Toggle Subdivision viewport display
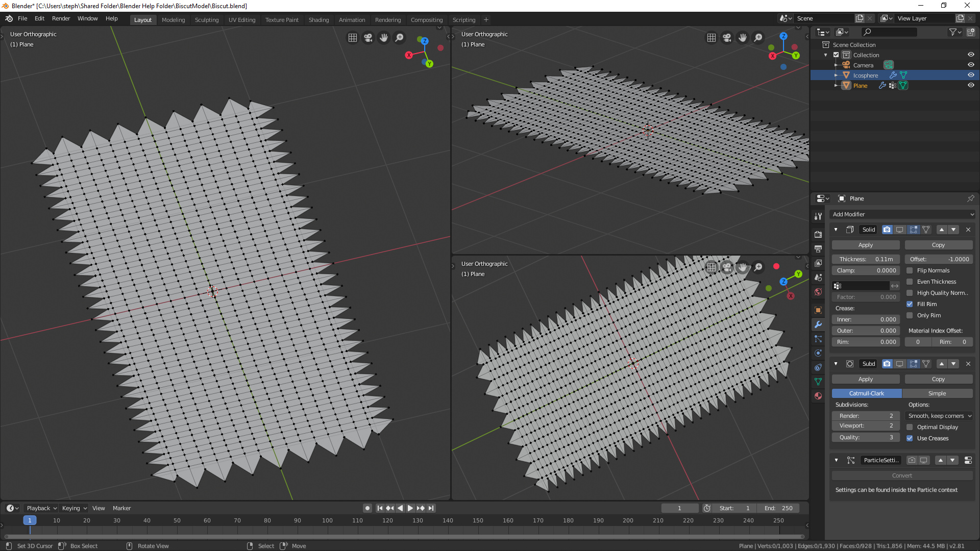Screen dimensions: 980x551 point(900,364)
